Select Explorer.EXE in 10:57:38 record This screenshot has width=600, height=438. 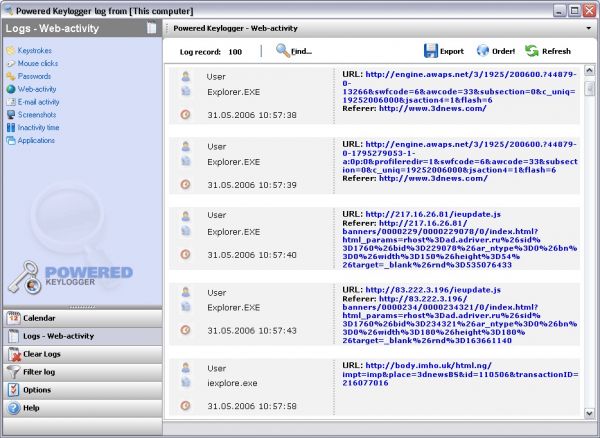pyautogui.click(x=233, y=92)
